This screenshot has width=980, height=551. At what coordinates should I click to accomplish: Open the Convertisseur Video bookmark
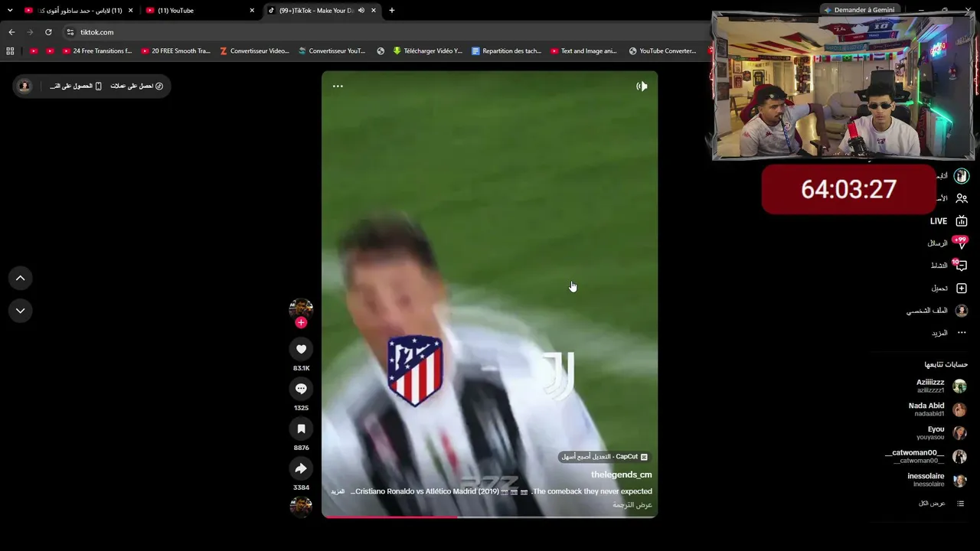254,51
